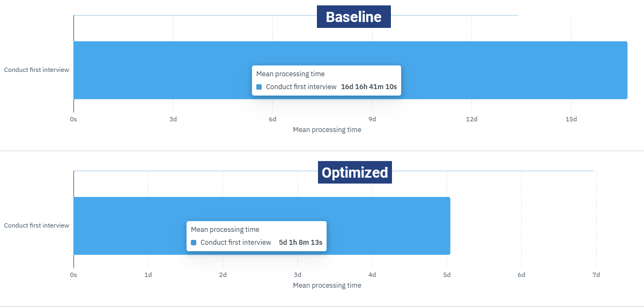Select the Baseline title badge

point(353,17)
